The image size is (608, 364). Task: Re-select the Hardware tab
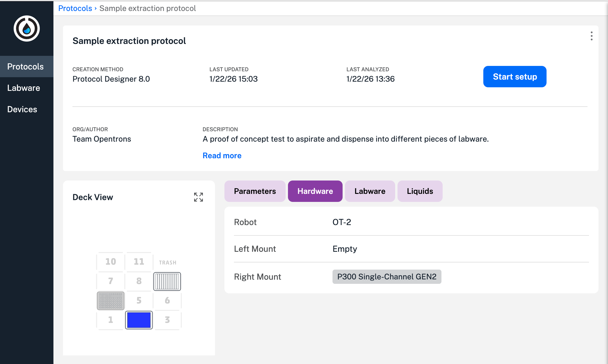[315, 191]
